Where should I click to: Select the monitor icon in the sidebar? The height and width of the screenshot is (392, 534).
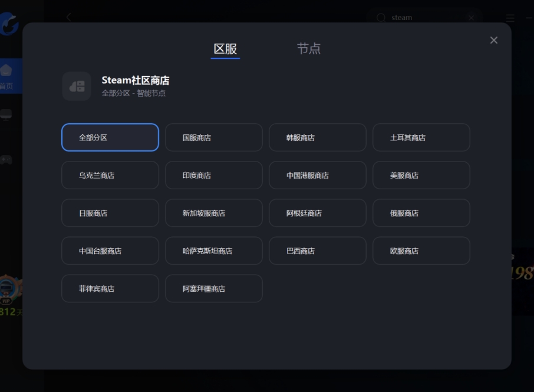(7, 114)
